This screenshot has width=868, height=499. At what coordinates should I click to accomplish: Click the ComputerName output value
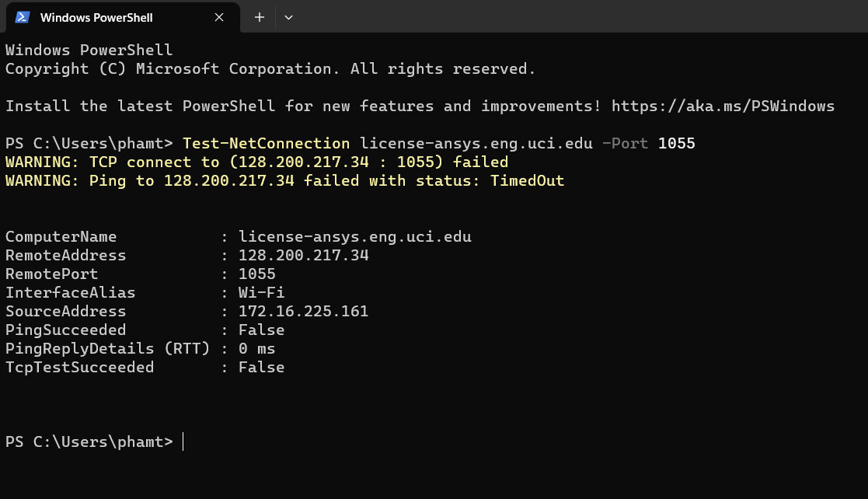coord(355,236)
